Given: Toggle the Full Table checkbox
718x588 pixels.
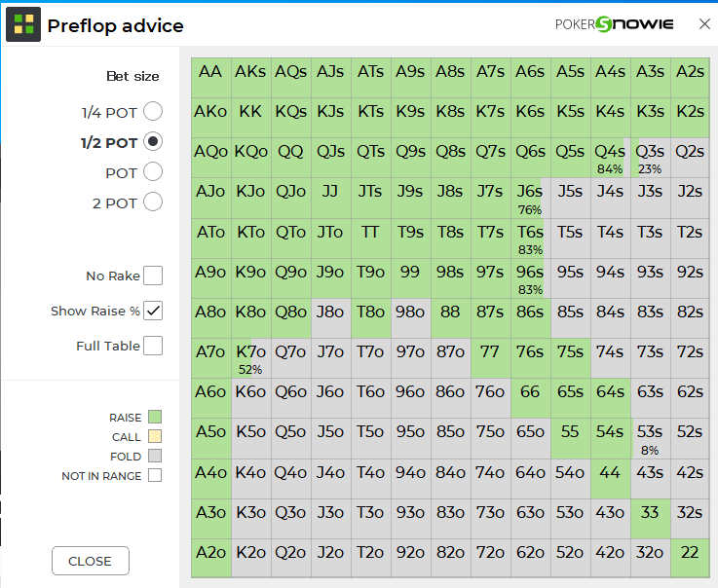Looking at the screenshot, I should click(153, 346).
